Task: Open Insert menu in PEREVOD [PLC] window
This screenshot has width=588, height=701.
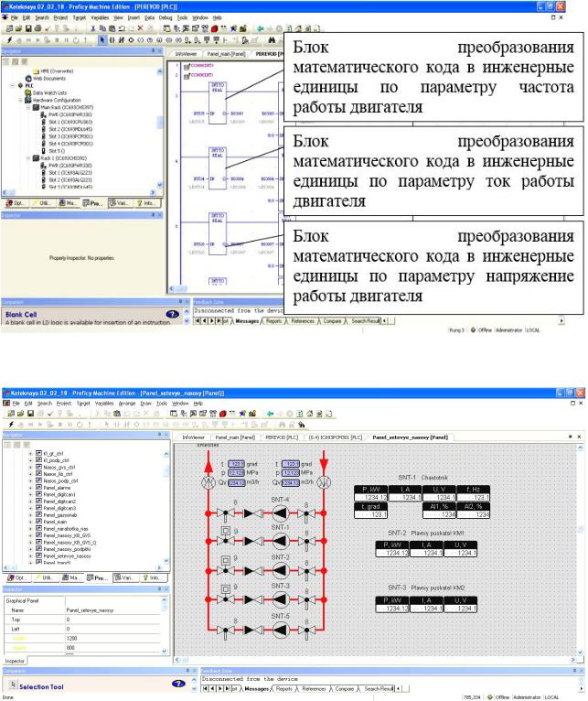Action: click(x=134, y=17)
